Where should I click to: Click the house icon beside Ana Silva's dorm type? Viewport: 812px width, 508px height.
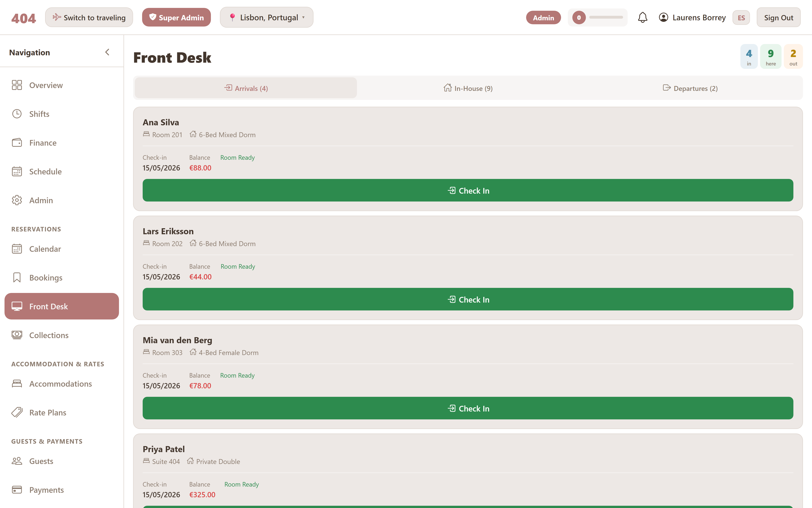click(193, 134)
